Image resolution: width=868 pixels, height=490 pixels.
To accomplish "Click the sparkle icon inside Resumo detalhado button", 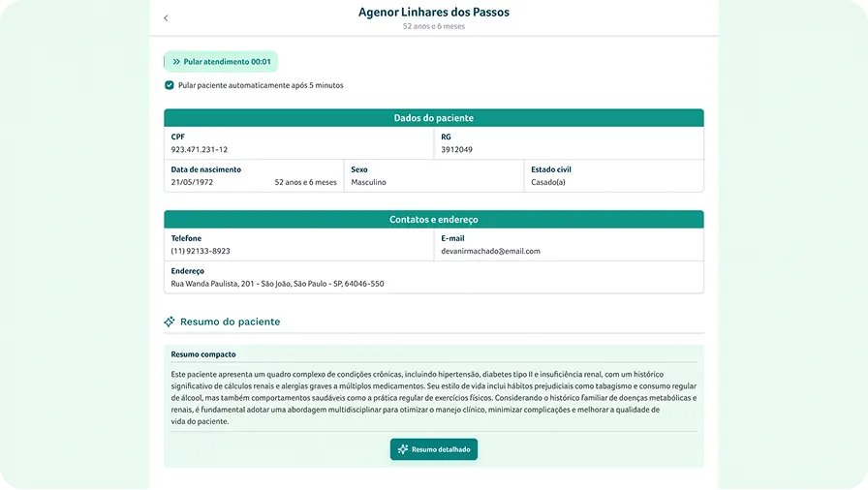I will click(x=403, y=449).
